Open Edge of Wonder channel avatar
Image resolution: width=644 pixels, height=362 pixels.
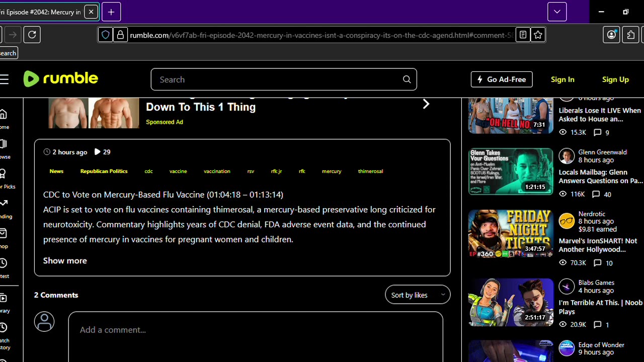point(567,348)
